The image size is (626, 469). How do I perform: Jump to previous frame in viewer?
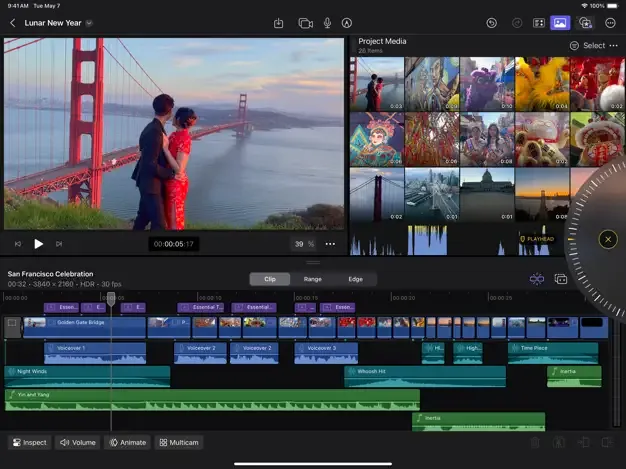(x=18, y=244)
